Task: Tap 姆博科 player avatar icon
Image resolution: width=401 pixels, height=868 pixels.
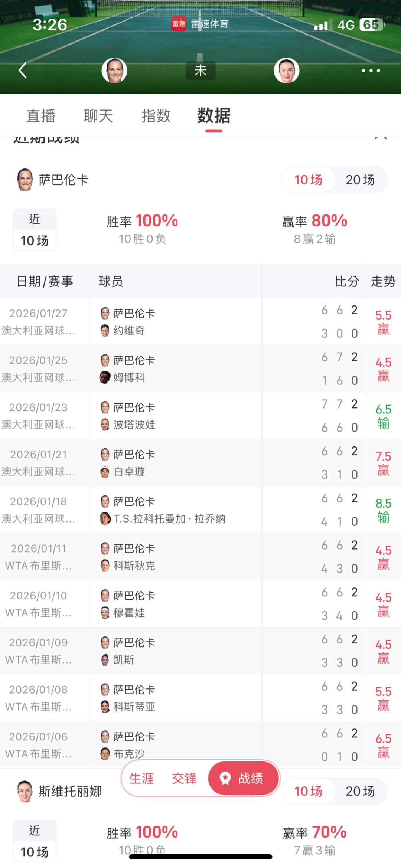Action: tap(105, 377)
